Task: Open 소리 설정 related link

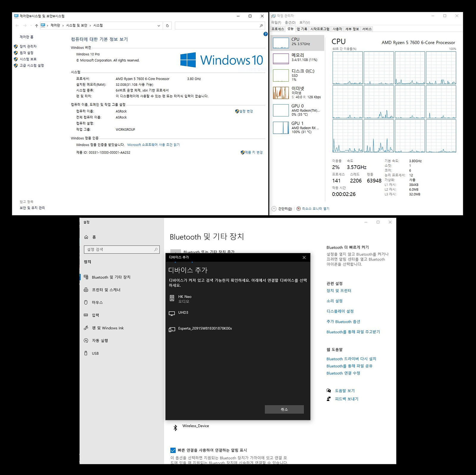Action: (x=335, y=301)
